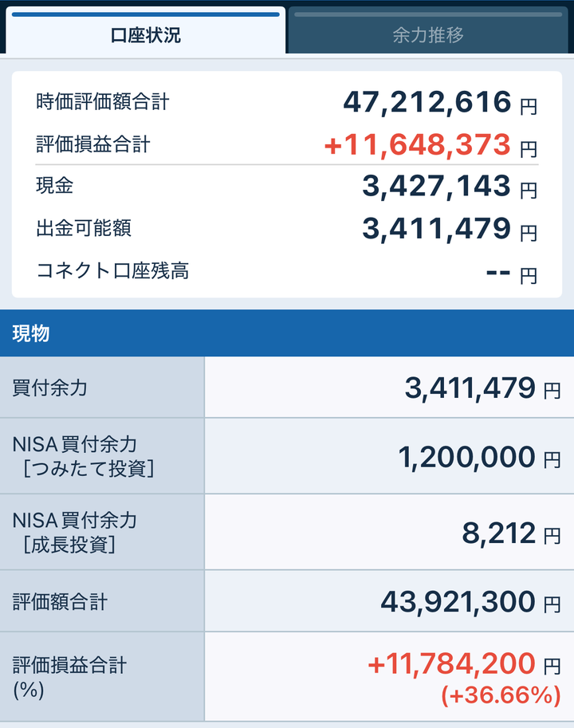Select the 評価額合計 row label
Viewport: 574px width, 728px height.
(x=61, y=602)
